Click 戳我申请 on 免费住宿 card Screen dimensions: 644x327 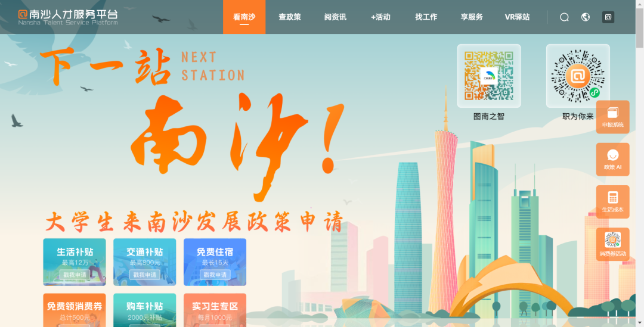click(x=215, y=275)
